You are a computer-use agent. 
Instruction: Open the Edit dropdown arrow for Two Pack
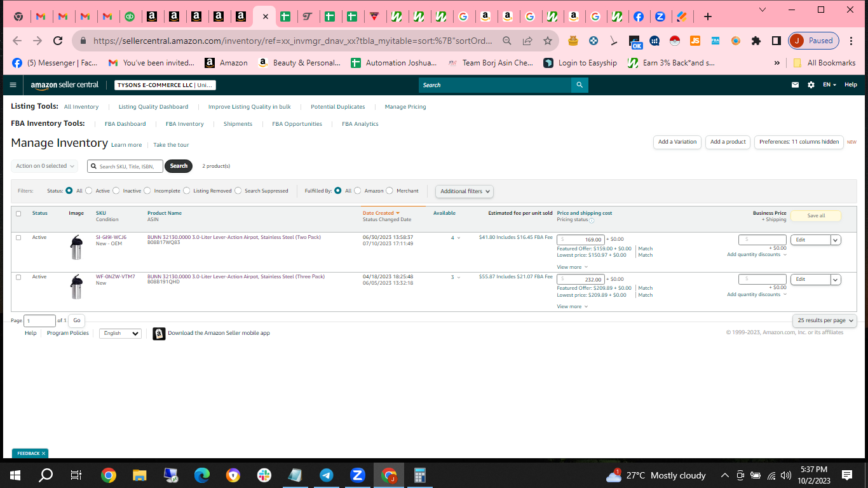(836, 240)
